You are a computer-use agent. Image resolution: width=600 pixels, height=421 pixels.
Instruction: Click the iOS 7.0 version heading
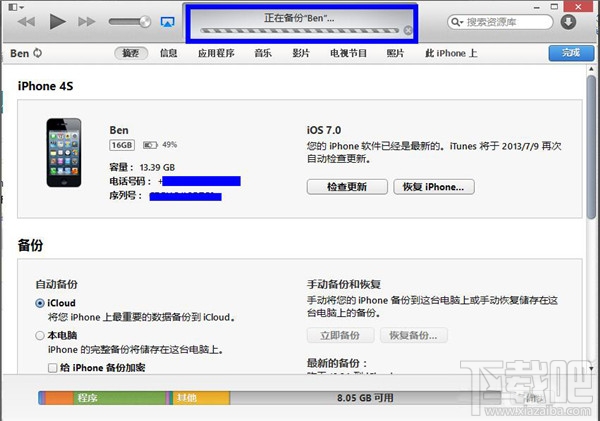(324, 130)
